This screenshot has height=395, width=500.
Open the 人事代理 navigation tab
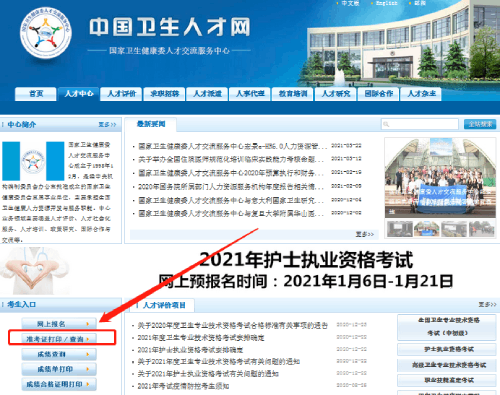click(250, 94)
